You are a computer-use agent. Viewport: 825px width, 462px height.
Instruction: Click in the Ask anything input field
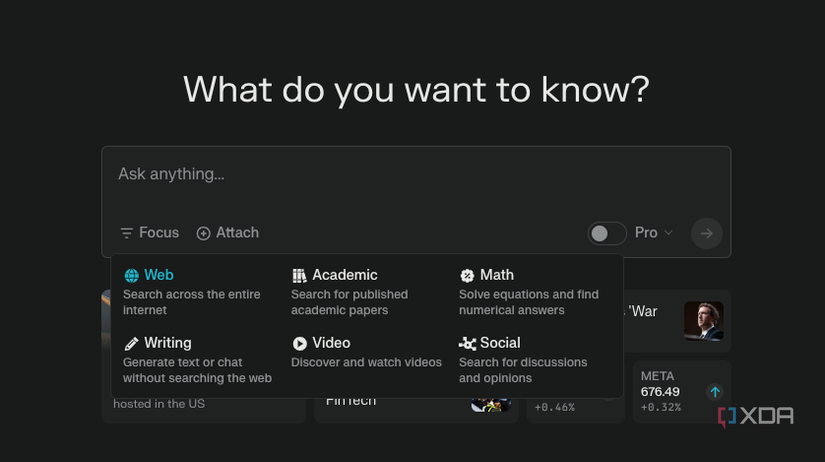(400, 175)
